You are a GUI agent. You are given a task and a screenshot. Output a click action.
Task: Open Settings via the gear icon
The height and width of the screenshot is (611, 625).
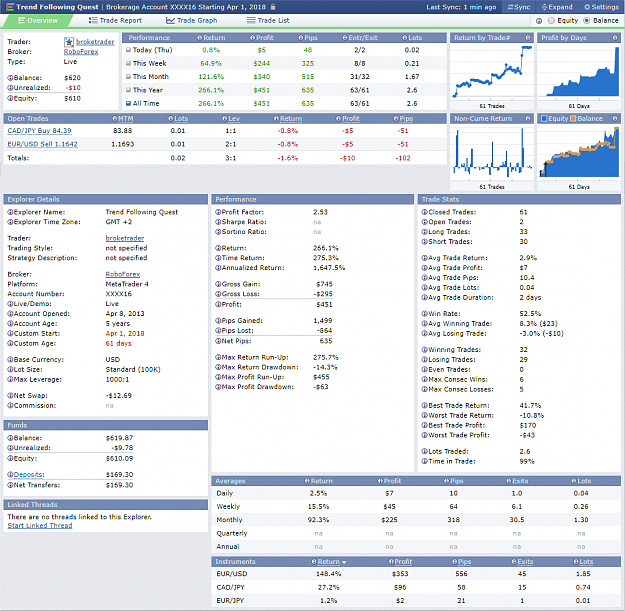[x=587, y=7]
